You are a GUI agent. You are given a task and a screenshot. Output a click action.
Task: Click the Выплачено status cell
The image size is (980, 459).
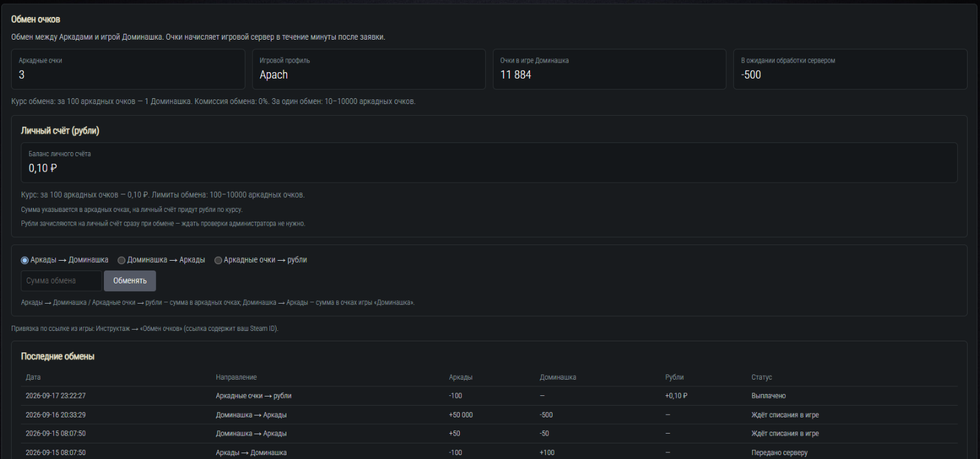point(769,396)
